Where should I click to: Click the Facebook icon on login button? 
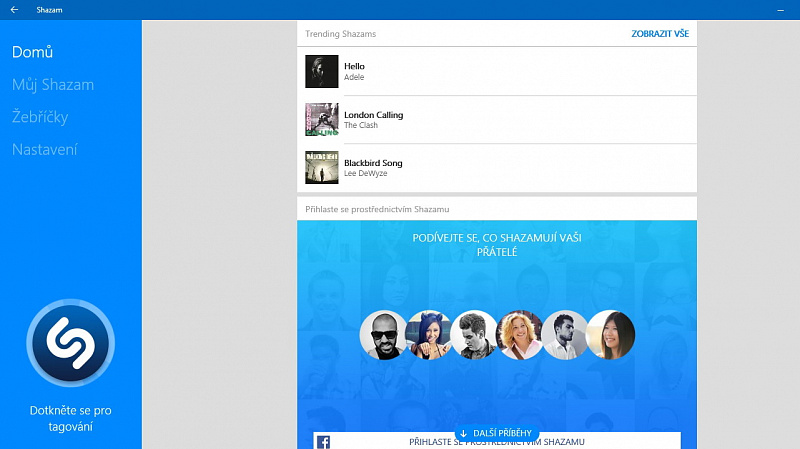pos(323,442)
